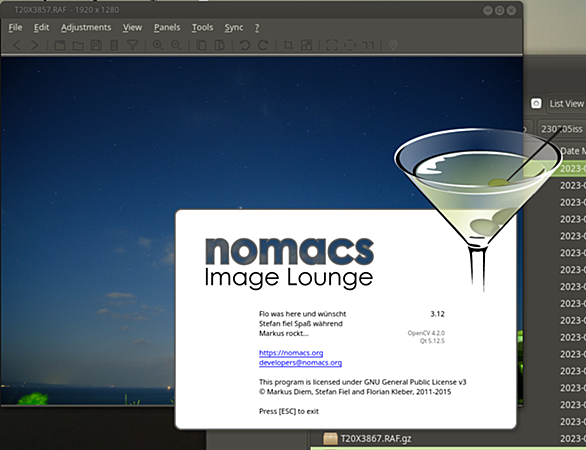586x450 pixels.
Task: Click the 'Press [ESC] to exit' text
Action: (289, 411)
